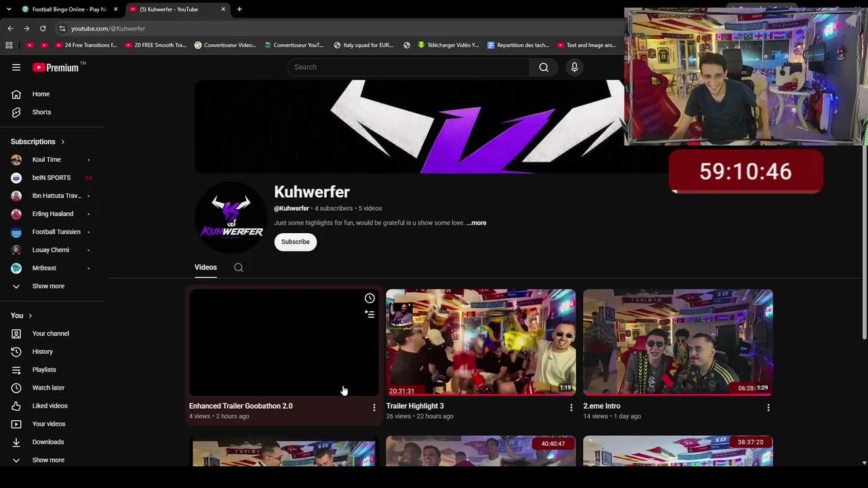Open the YouTube guide hamburger menu
This screenshot has width=868, height=488.
(16, 67)
